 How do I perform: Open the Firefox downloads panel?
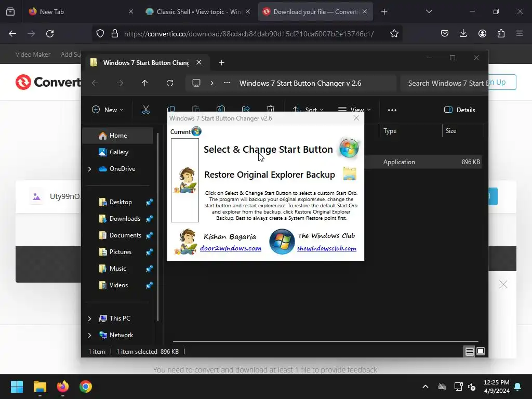pos(463,33)
